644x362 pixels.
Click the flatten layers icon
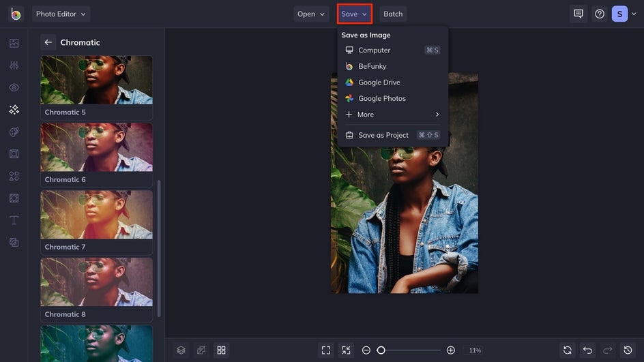coord(201,350)
